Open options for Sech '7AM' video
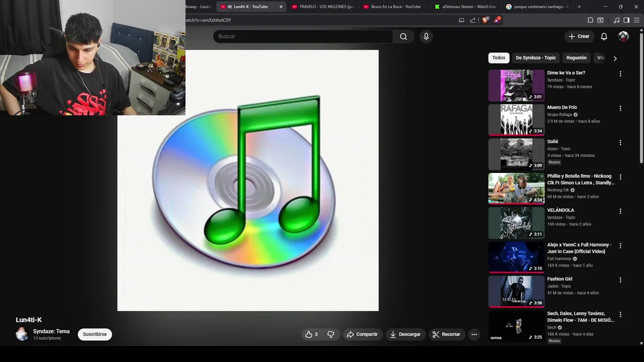 pos(620,315)
